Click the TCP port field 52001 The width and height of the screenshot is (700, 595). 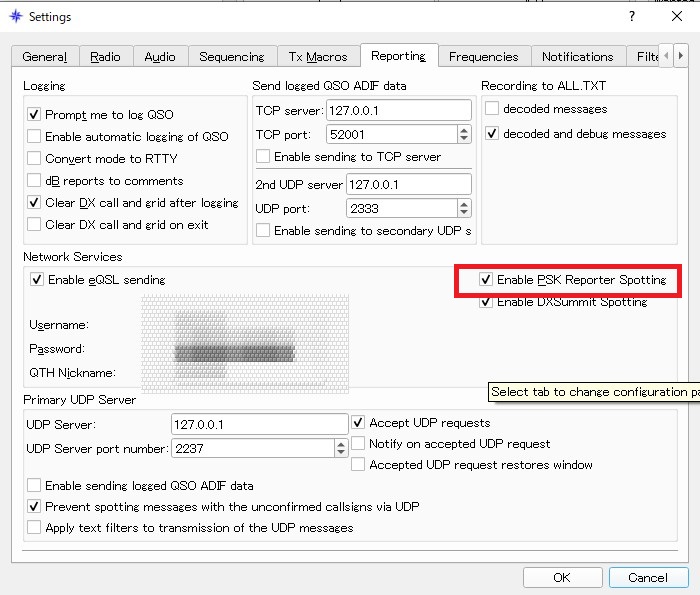(392, 134)
